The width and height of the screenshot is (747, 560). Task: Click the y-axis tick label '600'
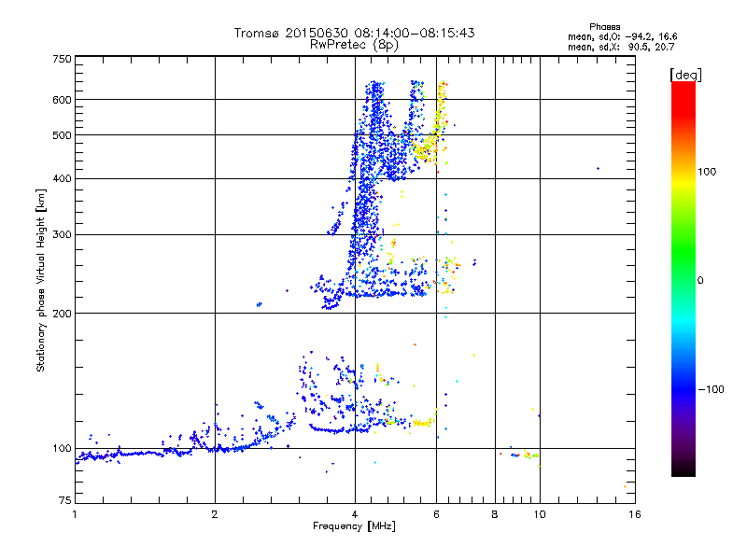[62, 100]
